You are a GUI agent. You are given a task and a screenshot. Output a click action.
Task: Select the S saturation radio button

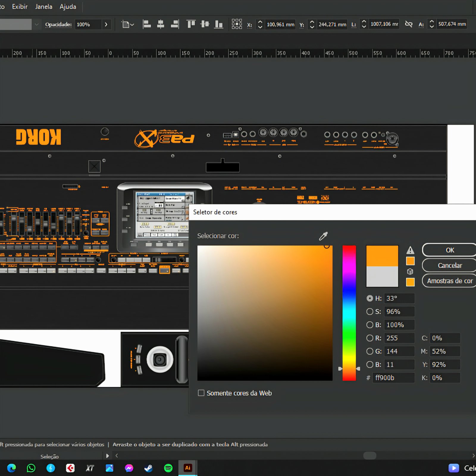pyautogui.click(x=370, y=311)
